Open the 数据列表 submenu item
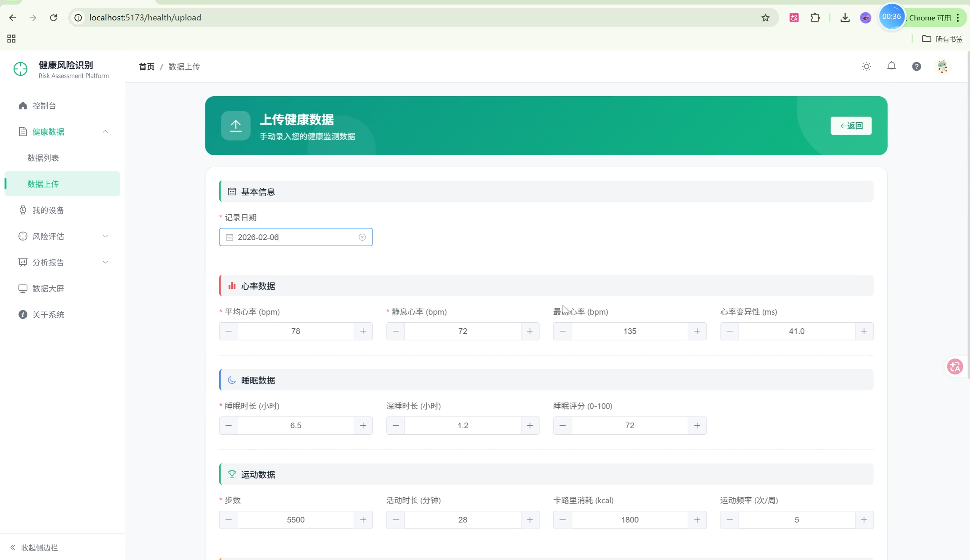The height and width of the screenshot is (560, 970). (43, 158)
